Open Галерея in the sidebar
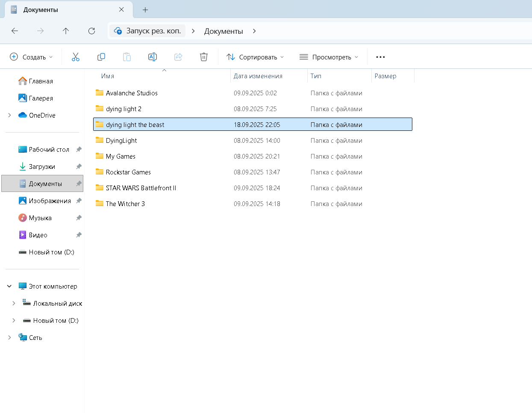532x413 pixels. click(x=41, y=98)
